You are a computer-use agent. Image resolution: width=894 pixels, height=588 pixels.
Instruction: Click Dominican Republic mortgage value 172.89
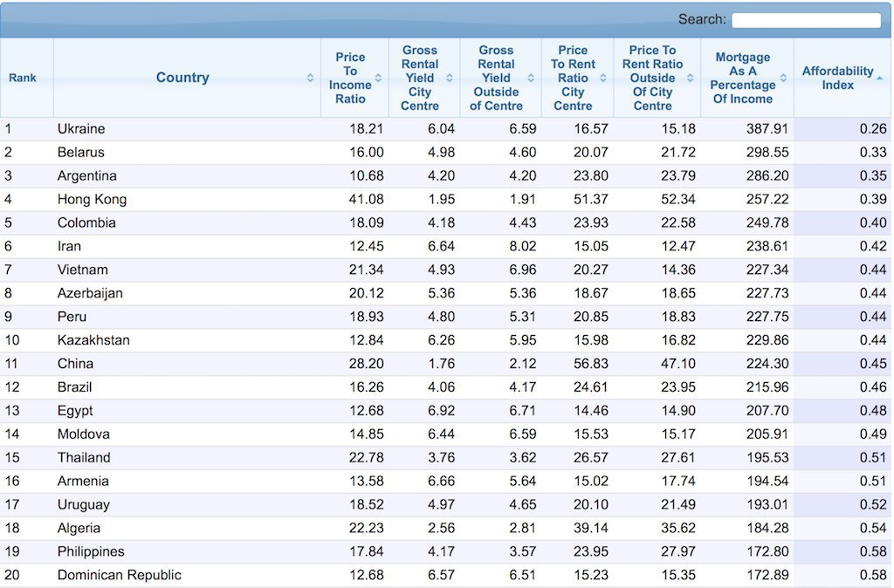coord(767,576)
